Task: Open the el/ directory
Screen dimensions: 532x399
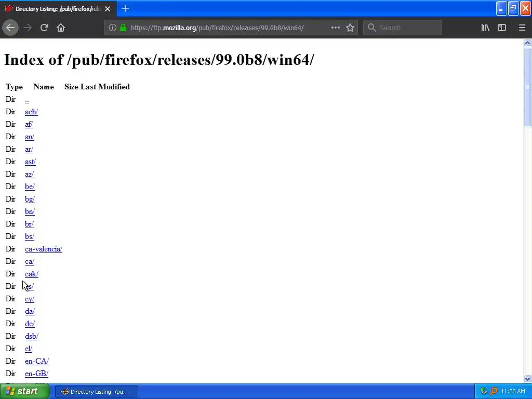Action: (x=29, y=349)
